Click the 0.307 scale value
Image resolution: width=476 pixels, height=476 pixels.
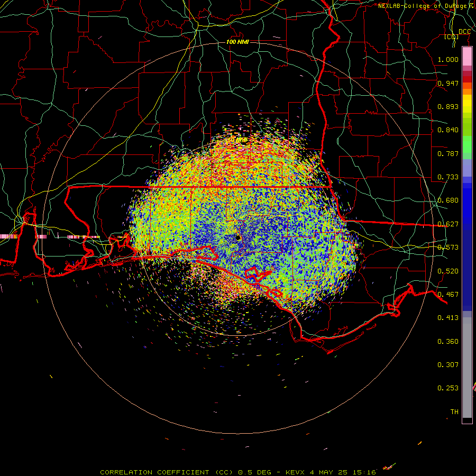(448, 364)
